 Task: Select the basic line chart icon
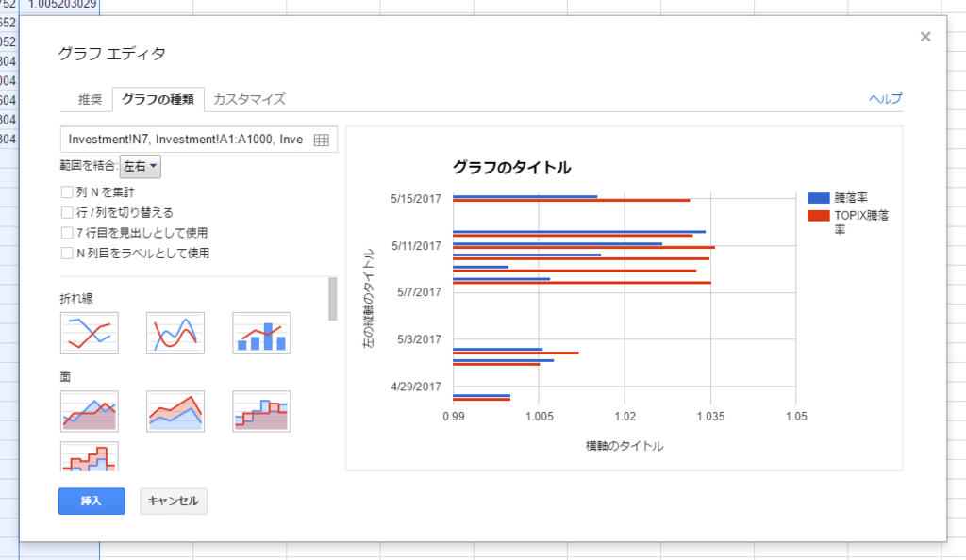[x=90, y=333]
